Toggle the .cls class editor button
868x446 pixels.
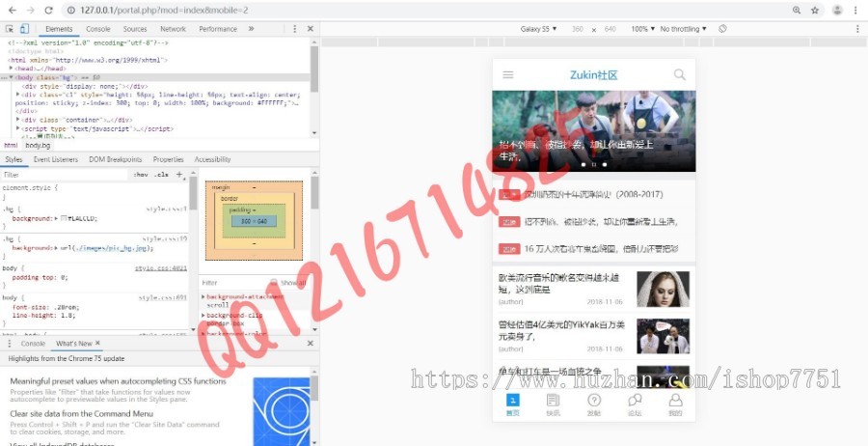pyautogui.click(x=161, y=175)
